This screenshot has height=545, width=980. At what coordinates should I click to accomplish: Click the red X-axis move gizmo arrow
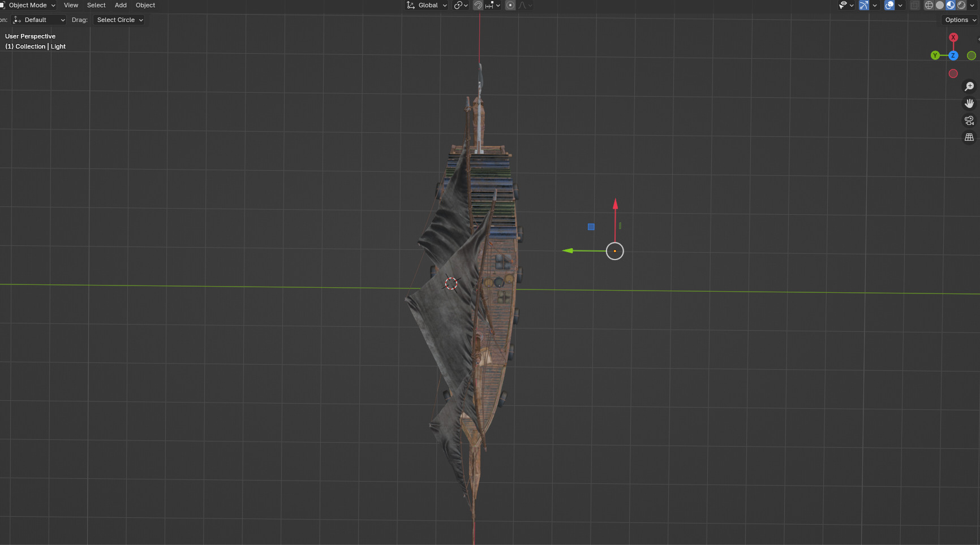(616, 205)
